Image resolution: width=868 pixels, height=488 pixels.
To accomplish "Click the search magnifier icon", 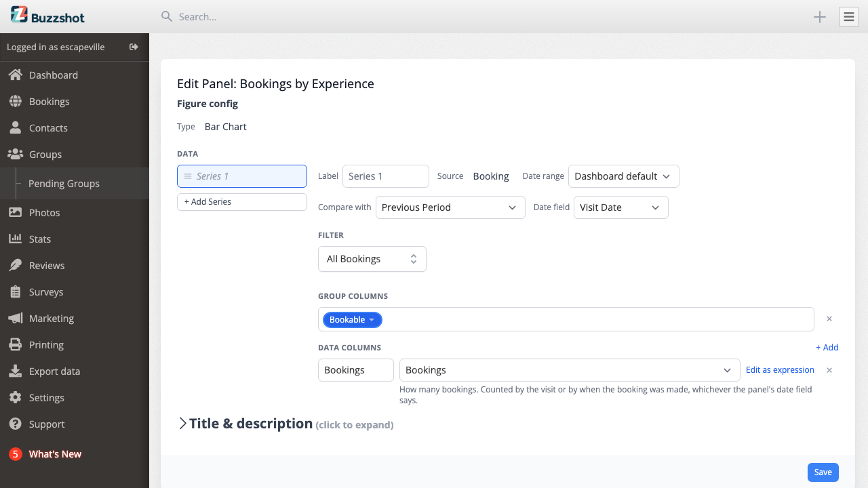I will (166, 16).
